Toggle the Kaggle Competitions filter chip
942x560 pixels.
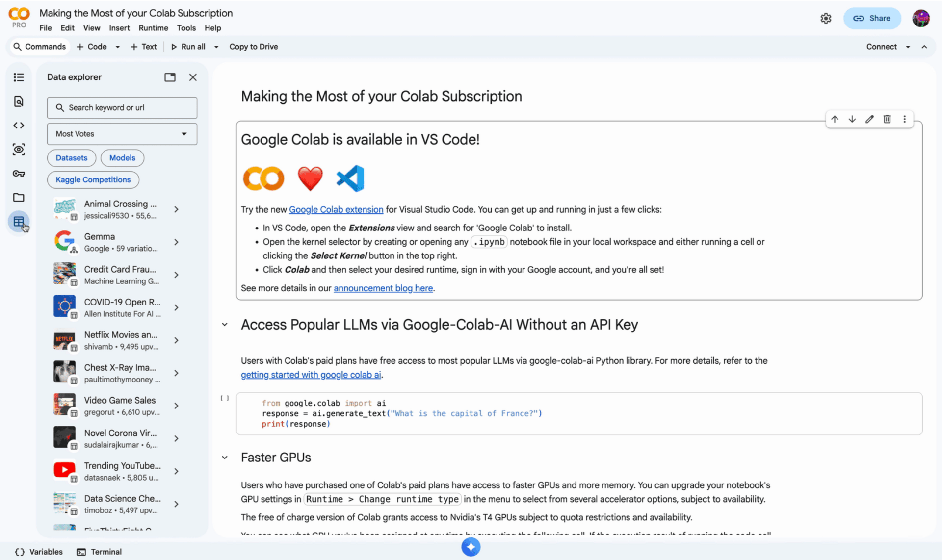coord(93,180)
